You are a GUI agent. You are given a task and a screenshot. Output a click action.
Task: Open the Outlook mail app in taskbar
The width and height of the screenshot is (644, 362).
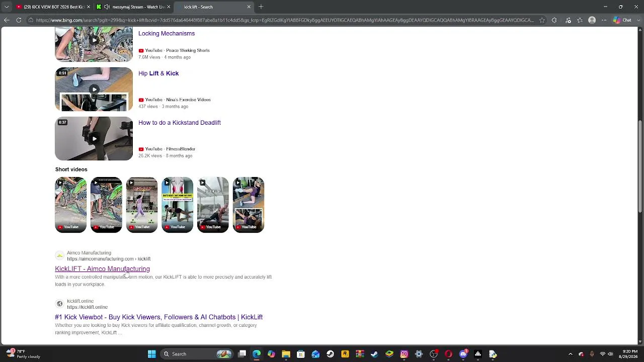point(315,354)
